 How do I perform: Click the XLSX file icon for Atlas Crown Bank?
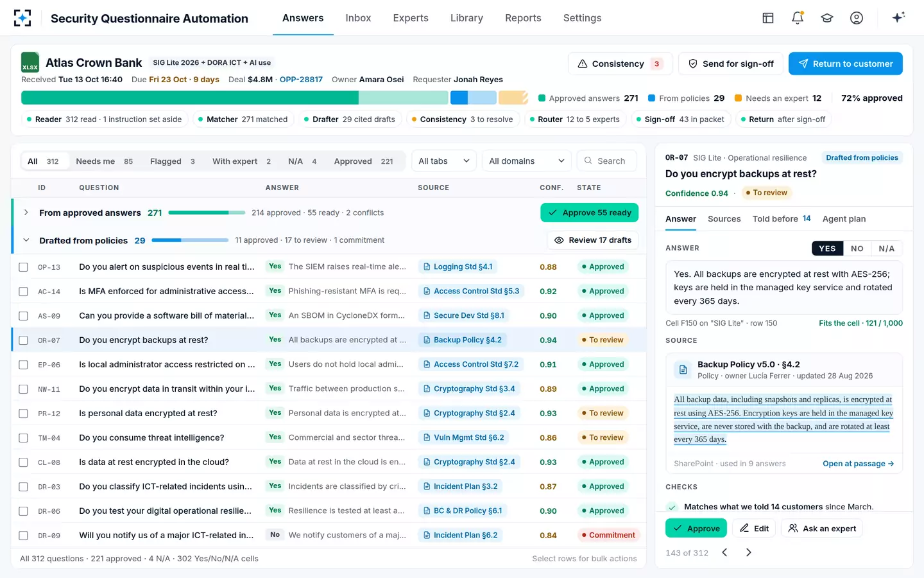pyautogui.click(x=30, y=62)
